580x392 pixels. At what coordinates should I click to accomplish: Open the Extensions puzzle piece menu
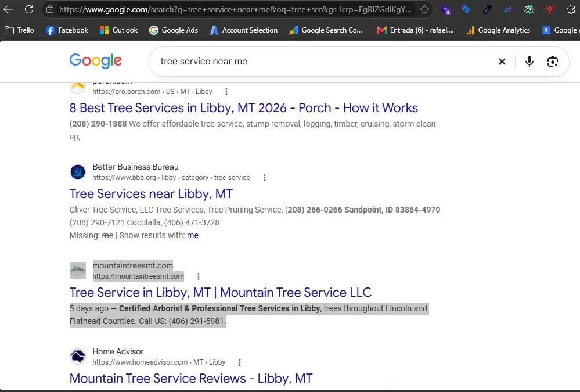[x=571, y=9]
